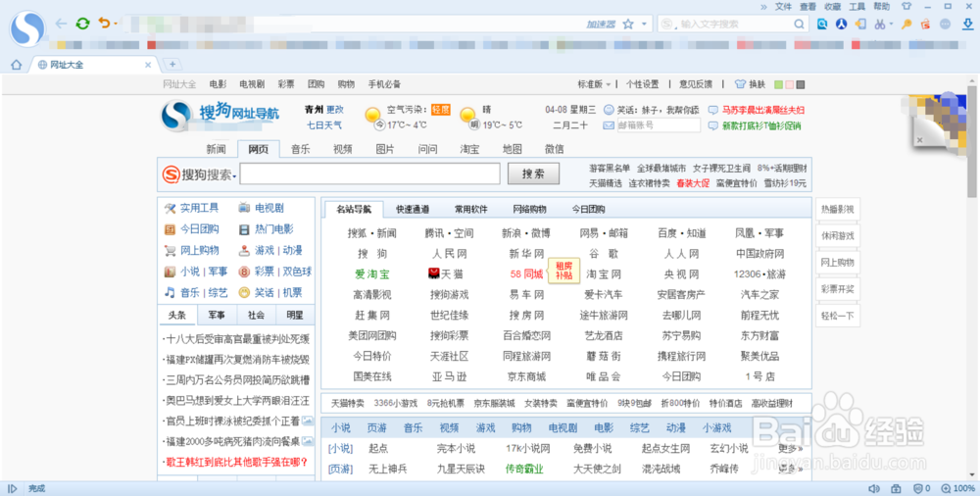
Task: Click the music note icon beside 音乐
Action: click(170, 292)
